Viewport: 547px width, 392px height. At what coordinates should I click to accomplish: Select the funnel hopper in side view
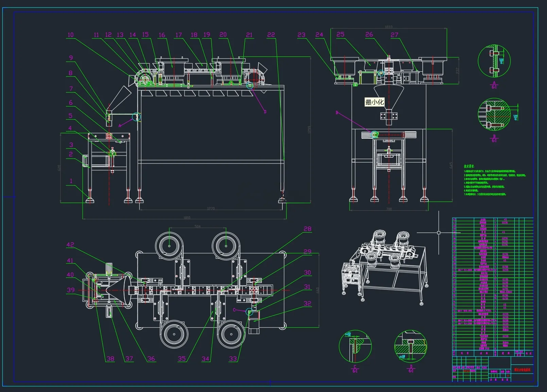[389, 98]
